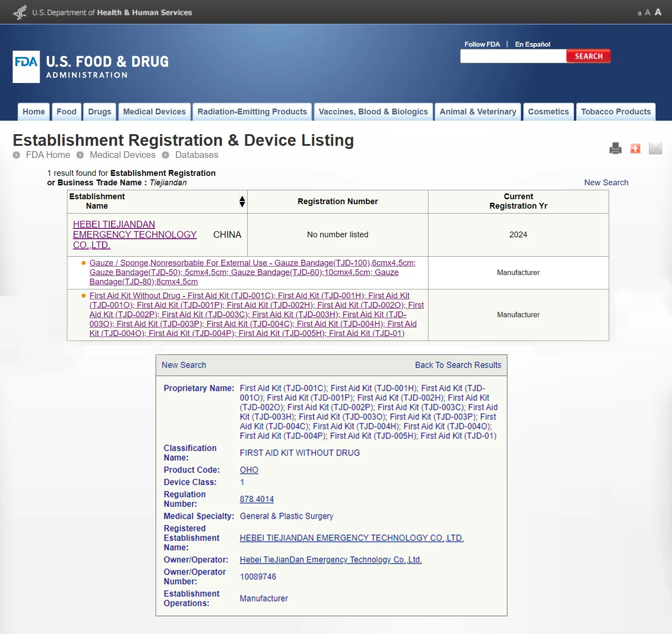The image size is (672, 634).
Task: Select the registration year '2024'
Action: [518, 235]
